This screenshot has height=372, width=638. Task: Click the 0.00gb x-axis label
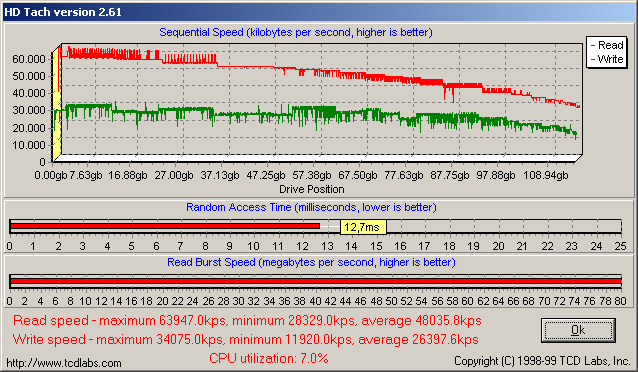coord(51,175)
